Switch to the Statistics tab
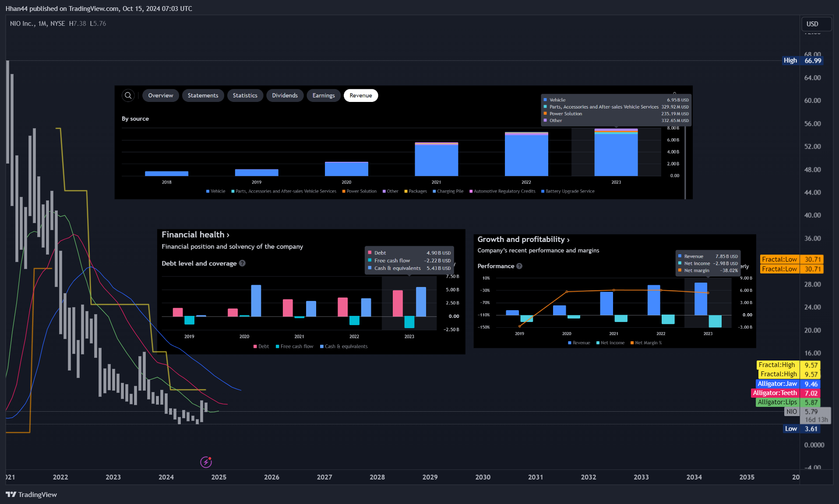This screenshot has width=839, height=504. 245,95
